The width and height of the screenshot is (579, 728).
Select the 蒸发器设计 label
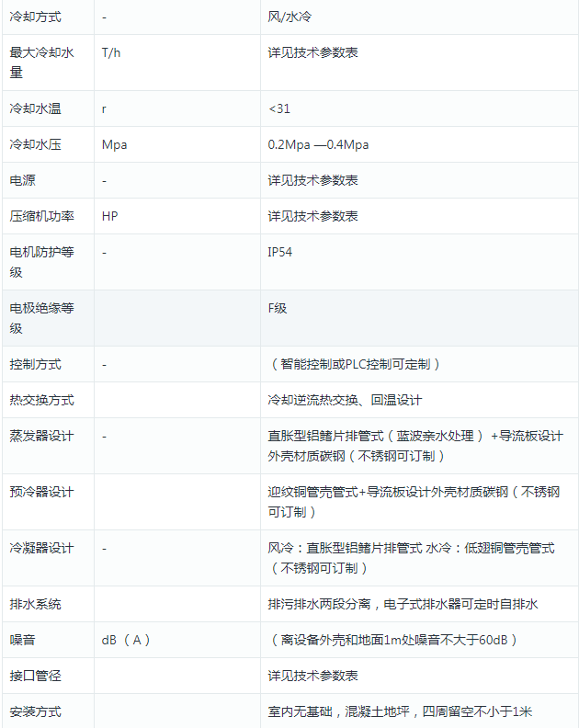click(41, 436)
